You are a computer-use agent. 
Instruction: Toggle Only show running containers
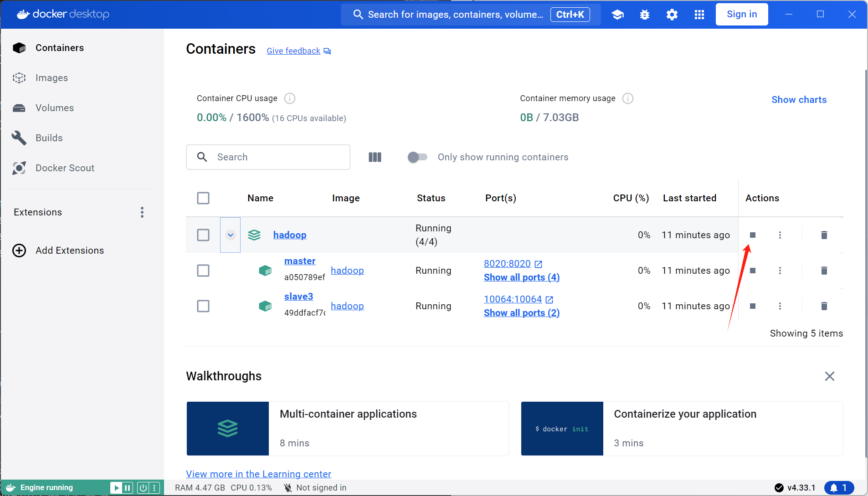point(417,157)
